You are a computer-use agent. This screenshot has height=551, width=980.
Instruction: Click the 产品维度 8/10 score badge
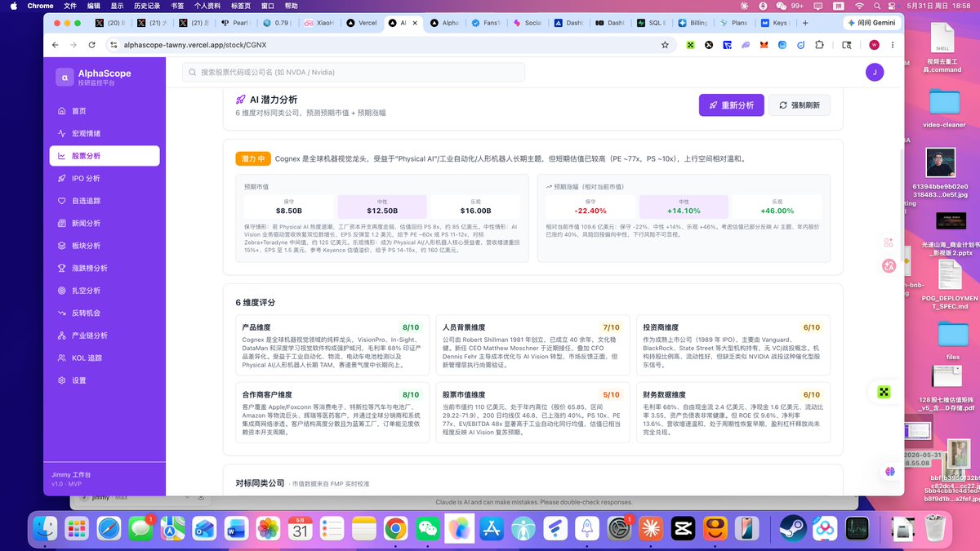(410, 327)
